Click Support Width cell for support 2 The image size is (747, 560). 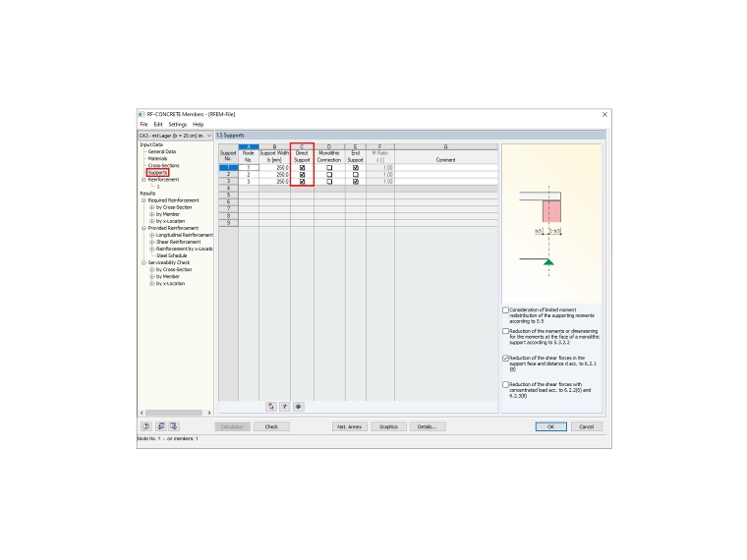coord(275,175)
